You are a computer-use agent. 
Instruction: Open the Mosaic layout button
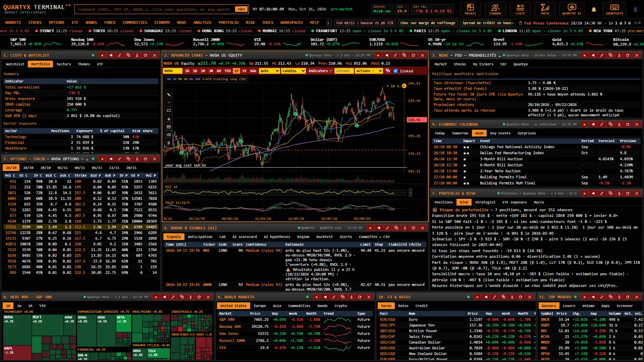pos(470,9)
